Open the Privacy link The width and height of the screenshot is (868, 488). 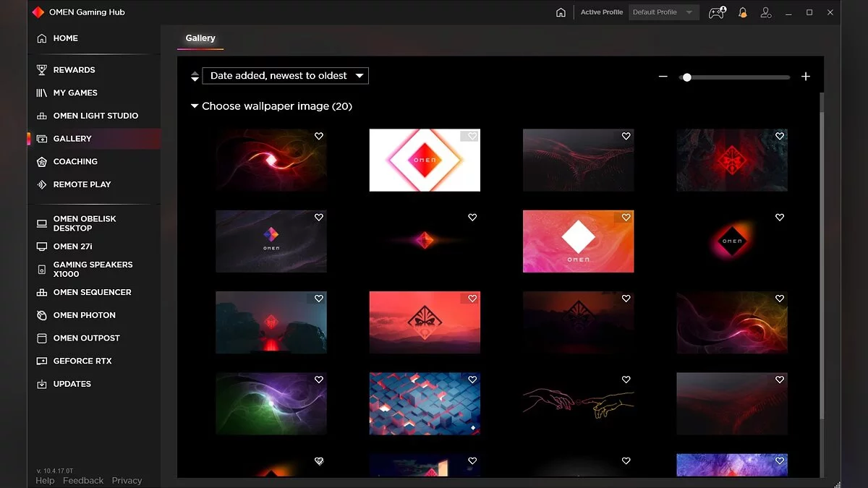(127, 480)
